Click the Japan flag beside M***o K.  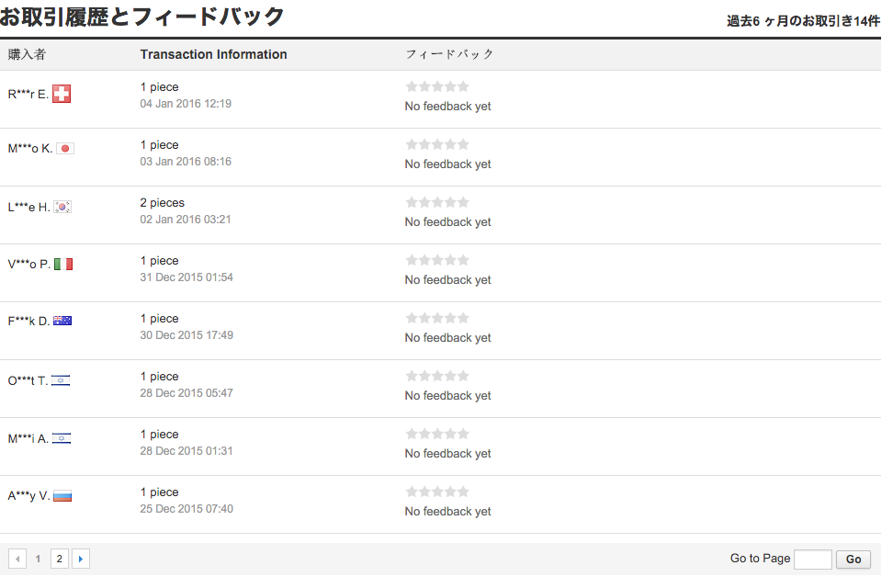tap(65, 149)
